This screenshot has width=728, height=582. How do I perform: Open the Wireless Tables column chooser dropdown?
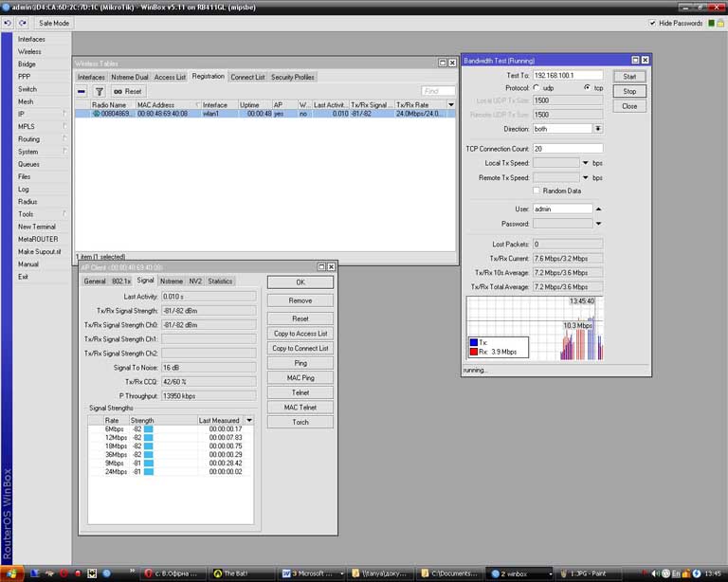point(451,105)
